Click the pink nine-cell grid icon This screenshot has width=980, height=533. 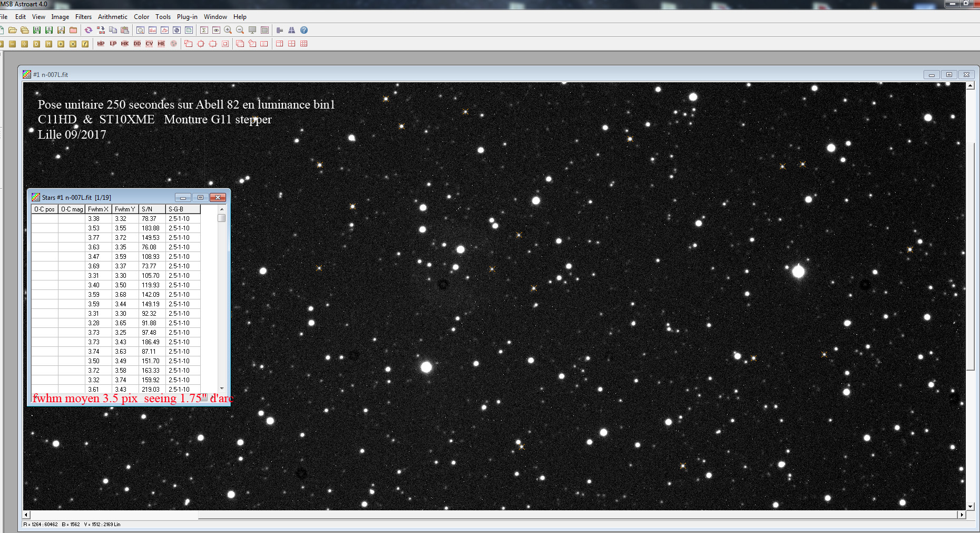304,44
